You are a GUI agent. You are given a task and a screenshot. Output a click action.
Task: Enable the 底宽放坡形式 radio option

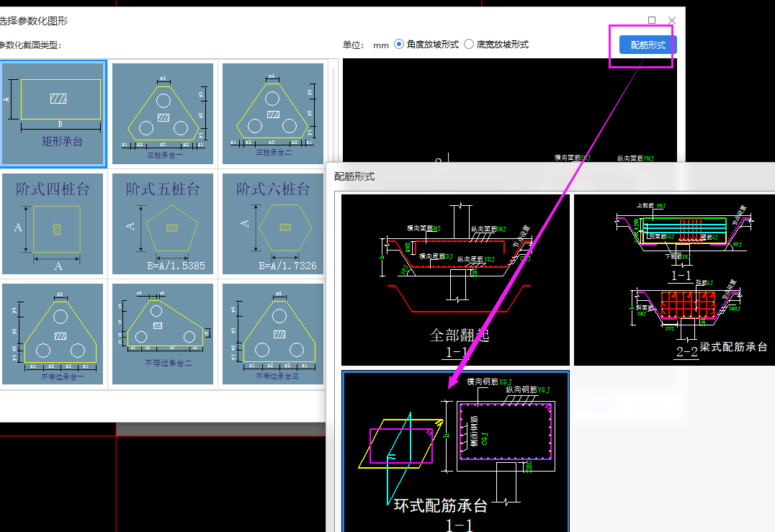pos(469,45)
